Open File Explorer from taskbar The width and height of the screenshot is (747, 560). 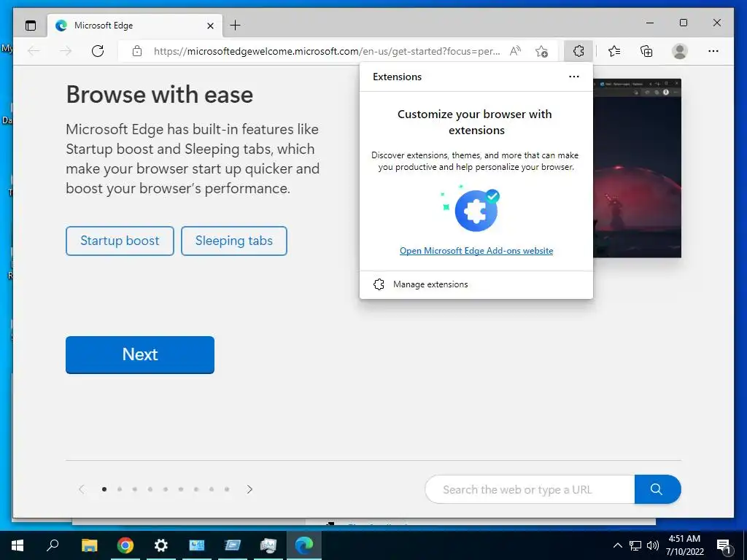(x=89, y=545)
